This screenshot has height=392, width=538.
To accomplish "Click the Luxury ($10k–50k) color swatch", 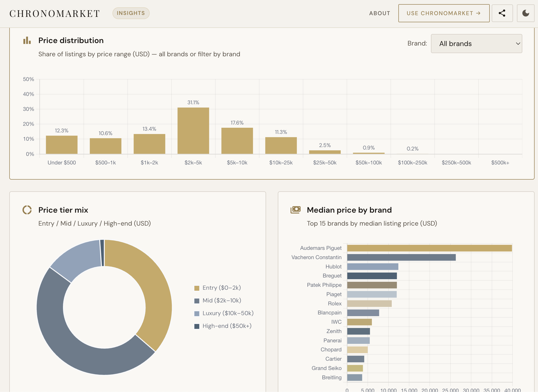I will coord(197,313).
